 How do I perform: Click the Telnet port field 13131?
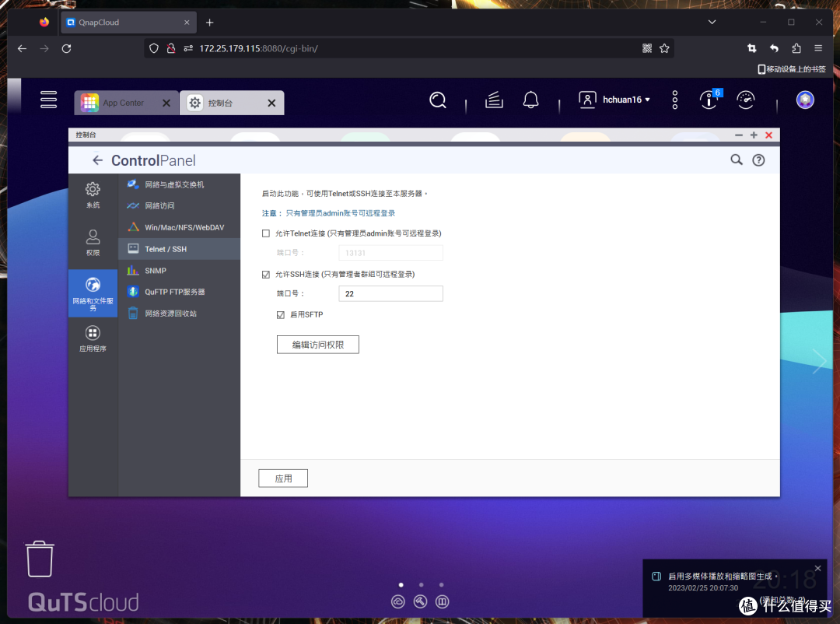pos(390,253)
